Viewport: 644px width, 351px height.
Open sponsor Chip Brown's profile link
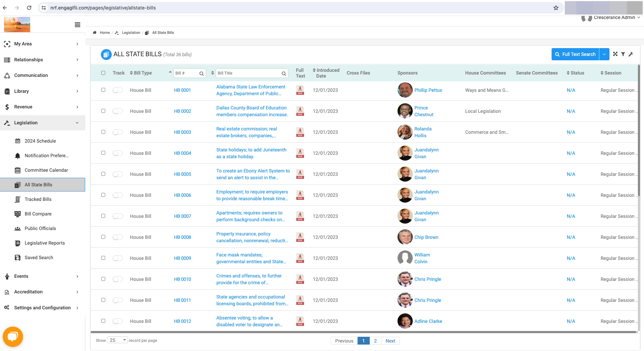pyautogui.click(x=426, y=237)
